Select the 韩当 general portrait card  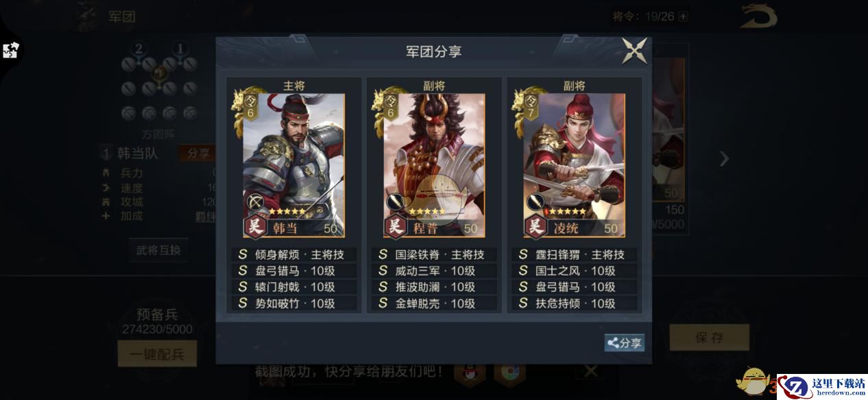pos(294,165)
